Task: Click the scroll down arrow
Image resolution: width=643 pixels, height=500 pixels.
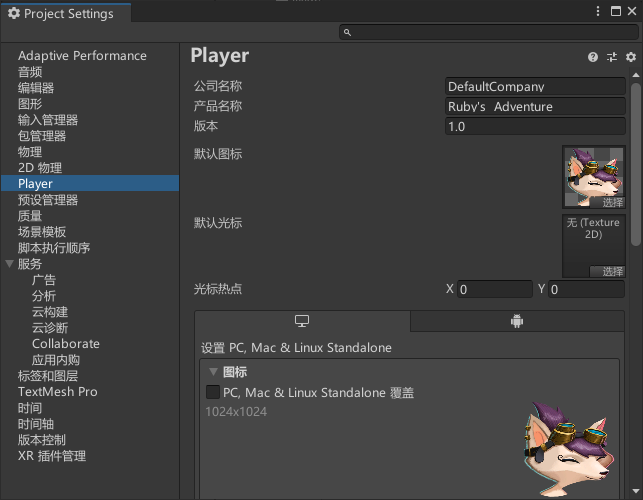Action: [x=636, y=491]
